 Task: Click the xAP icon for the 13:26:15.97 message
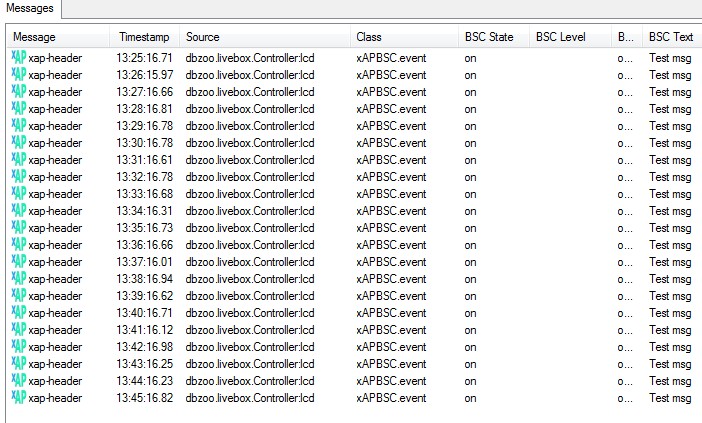(x=19, y=74)
